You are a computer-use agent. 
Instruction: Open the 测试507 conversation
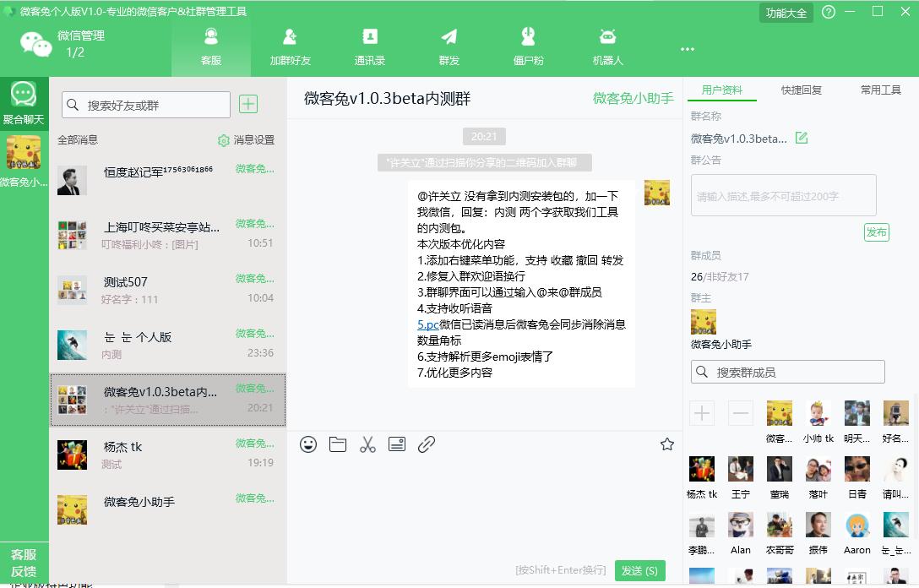tap(167, 290)
